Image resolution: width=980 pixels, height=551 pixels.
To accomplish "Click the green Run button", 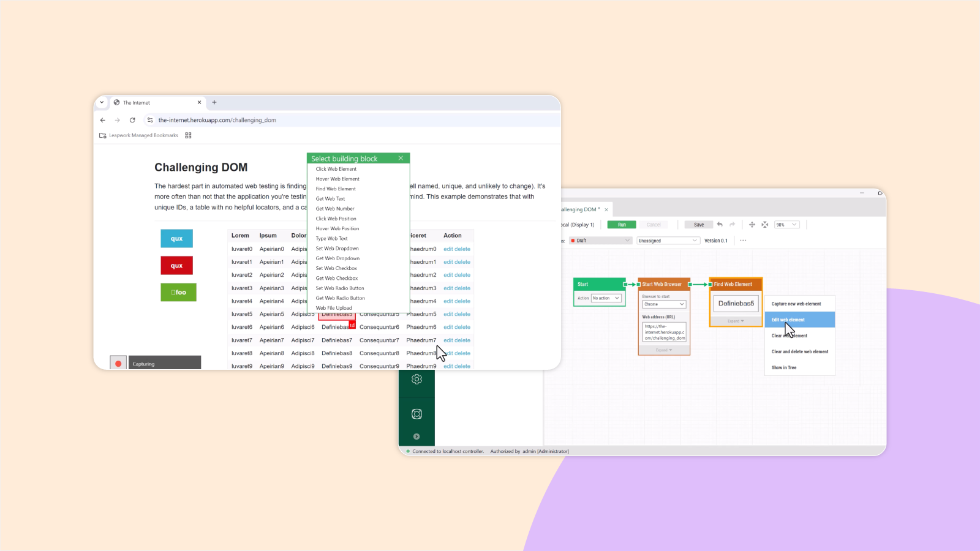I will (x=622, y=225).
